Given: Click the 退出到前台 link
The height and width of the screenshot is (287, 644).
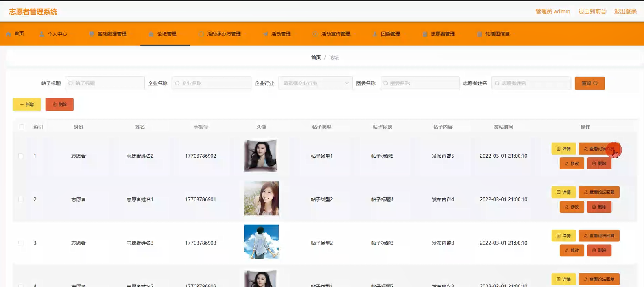Looking at the screenshot, I should pyautogui.click(x=592, y=11).
